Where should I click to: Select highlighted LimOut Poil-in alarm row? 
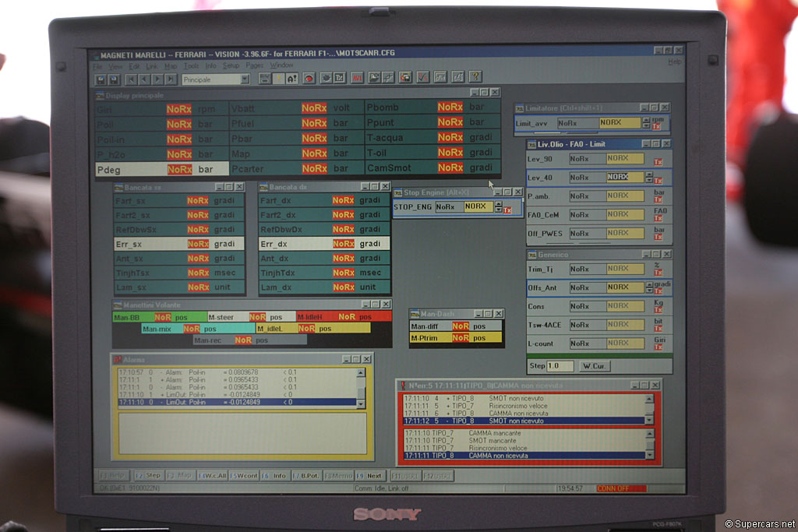pos(237,402)
